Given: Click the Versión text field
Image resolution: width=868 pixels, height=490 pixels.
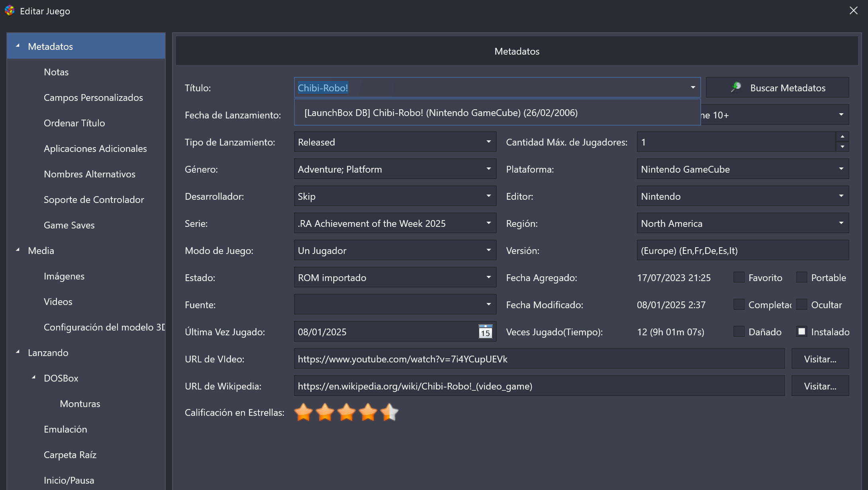Looking at the screenshot, I should point(743,250).
